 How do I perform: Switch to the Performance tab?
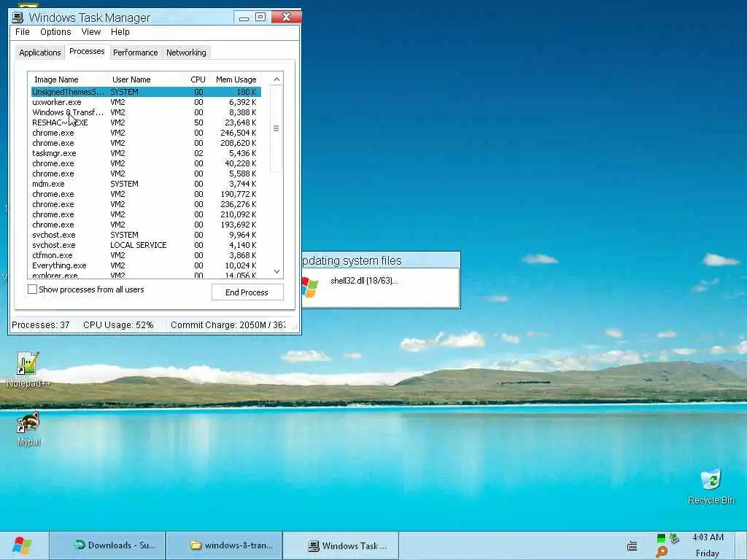[x=135, y=52]
